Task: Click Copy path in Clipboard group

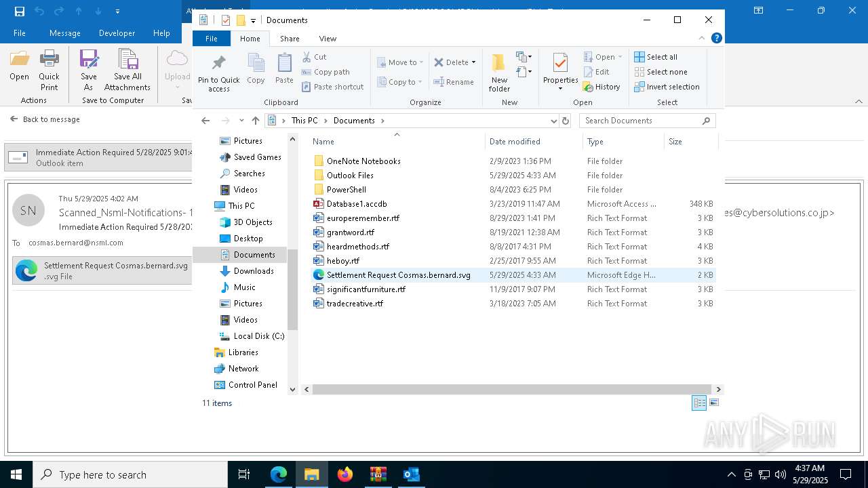Action: point(325,72)
